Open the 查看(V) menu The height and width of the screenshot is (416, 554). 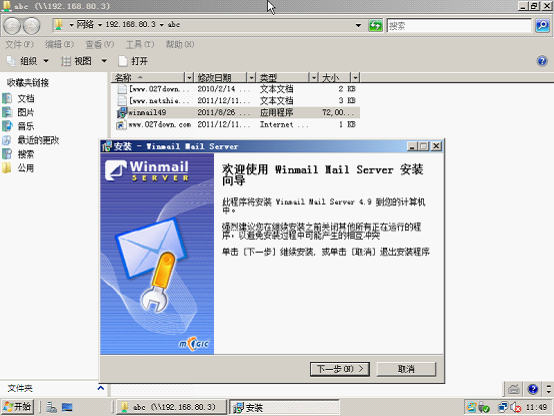[x=100, y=44]
